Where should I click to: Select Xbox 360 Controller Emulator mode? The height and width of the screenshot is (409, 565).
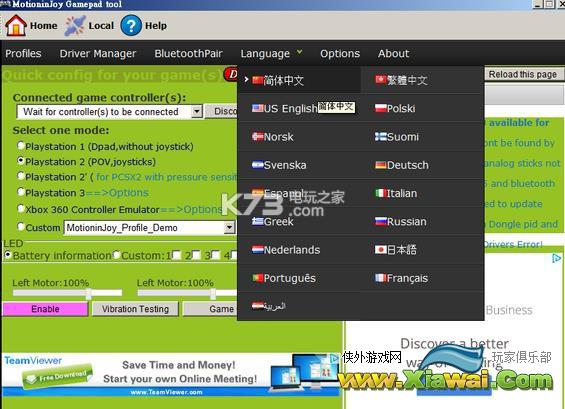pos(21,208)
